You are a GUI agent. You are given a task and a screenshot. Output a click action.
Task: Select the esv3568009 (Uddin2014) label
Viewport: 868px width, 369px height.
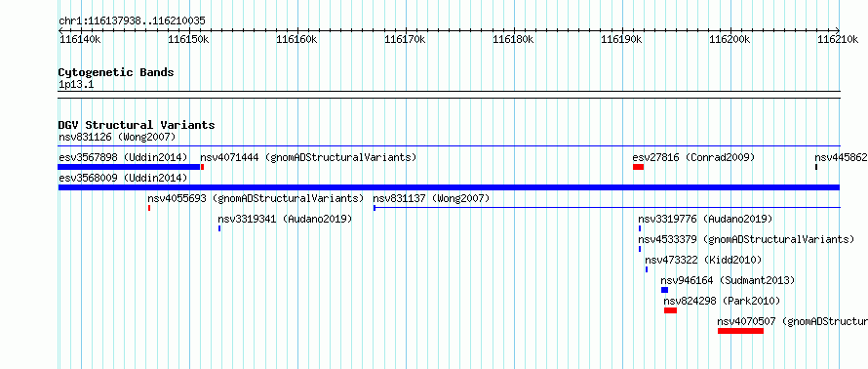click(x=123, y=178)
